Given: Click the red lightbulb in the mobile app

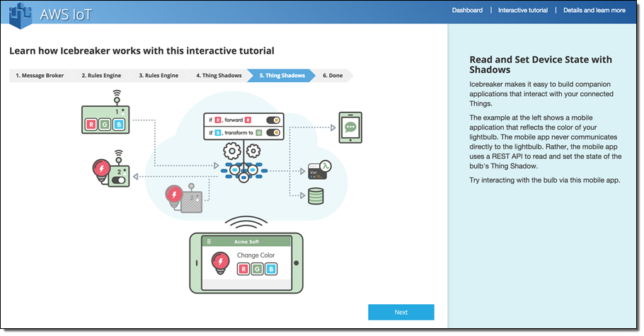Looking at the screenshot, I should [219, 263].
